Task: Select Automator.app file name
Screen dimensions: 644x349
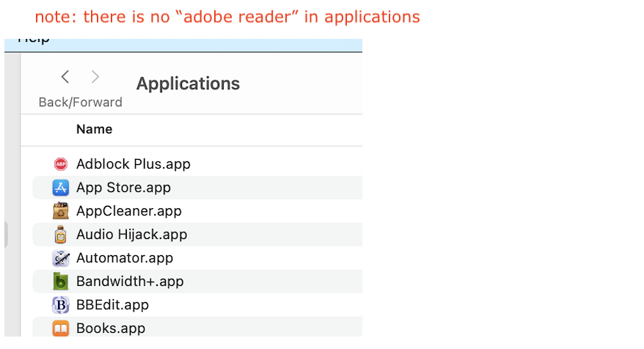Action: tap(125, 258)
